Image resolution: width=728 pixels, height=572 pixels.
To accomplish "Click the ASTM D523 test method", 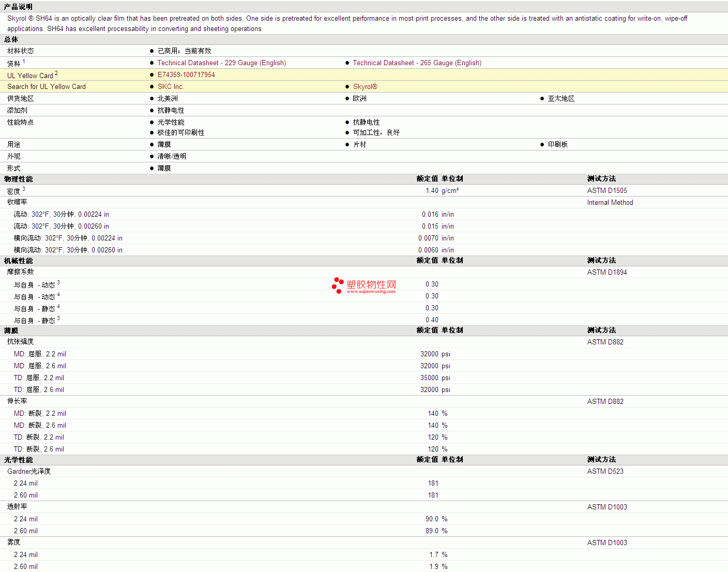I will click(605, 471).
